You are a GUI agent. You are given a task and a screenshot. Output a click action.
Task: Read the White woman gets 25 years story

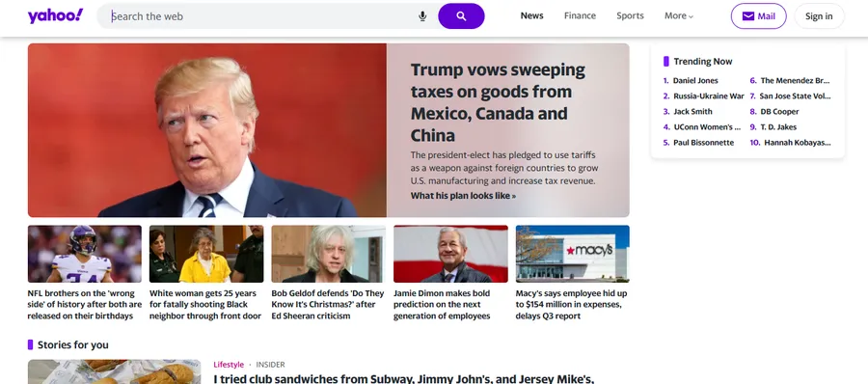coord(205,304)
